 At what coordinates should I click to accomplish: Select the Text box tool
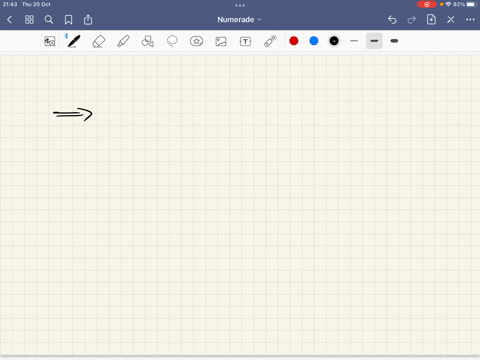click(245, 41)
